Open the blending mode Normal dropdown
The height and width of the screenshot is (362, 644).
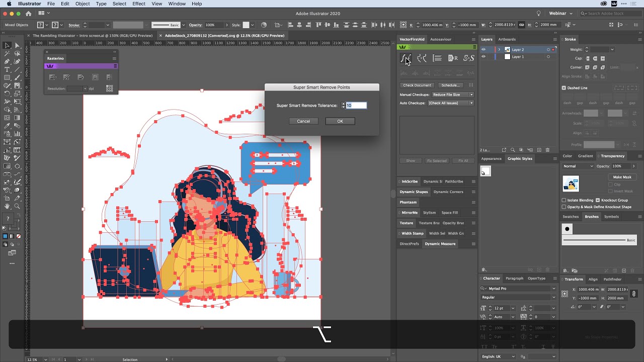[x=578, y=166]
